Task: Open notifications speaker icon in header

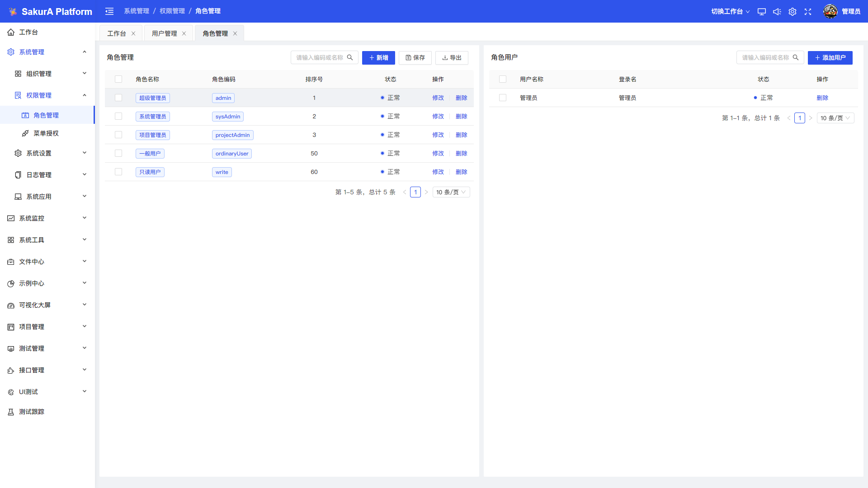Action: 777,12
